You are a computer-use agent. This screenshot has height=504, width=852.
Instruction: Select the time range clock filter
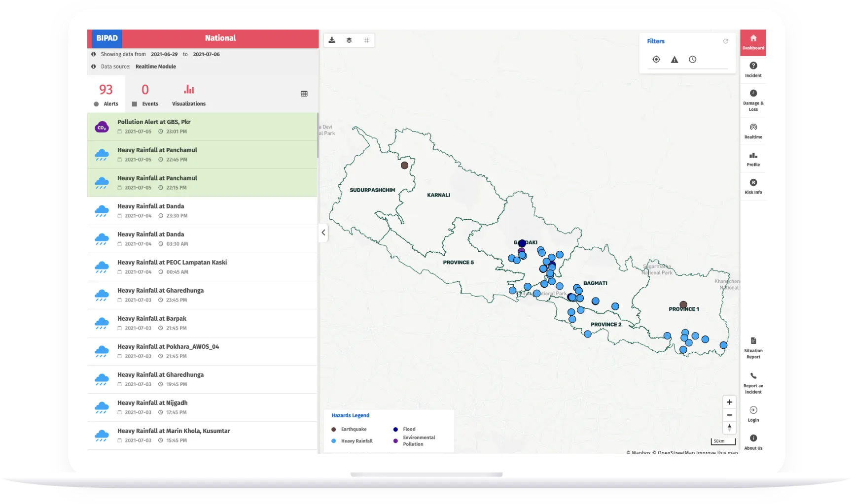(693, 60)
